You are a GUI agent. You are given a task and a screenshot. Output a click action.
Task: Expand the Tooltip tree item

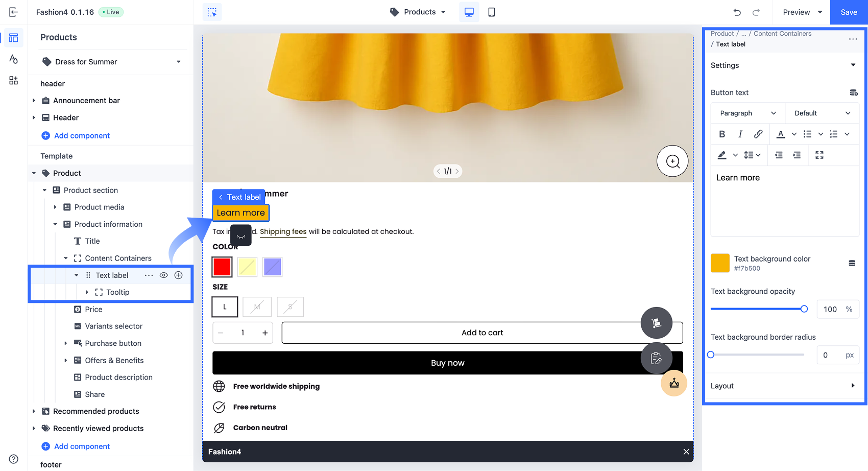[87, 292]
